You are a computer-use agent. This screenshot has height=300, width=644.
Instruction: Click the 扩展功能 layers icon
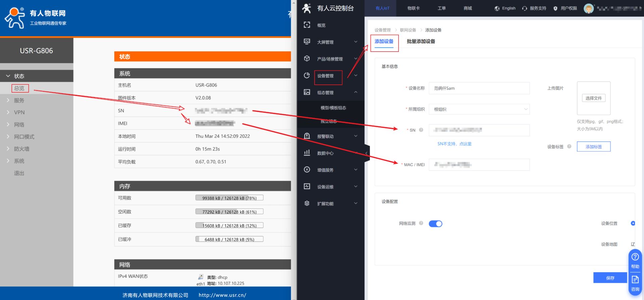pyautogui.click(x=307, y=203)
